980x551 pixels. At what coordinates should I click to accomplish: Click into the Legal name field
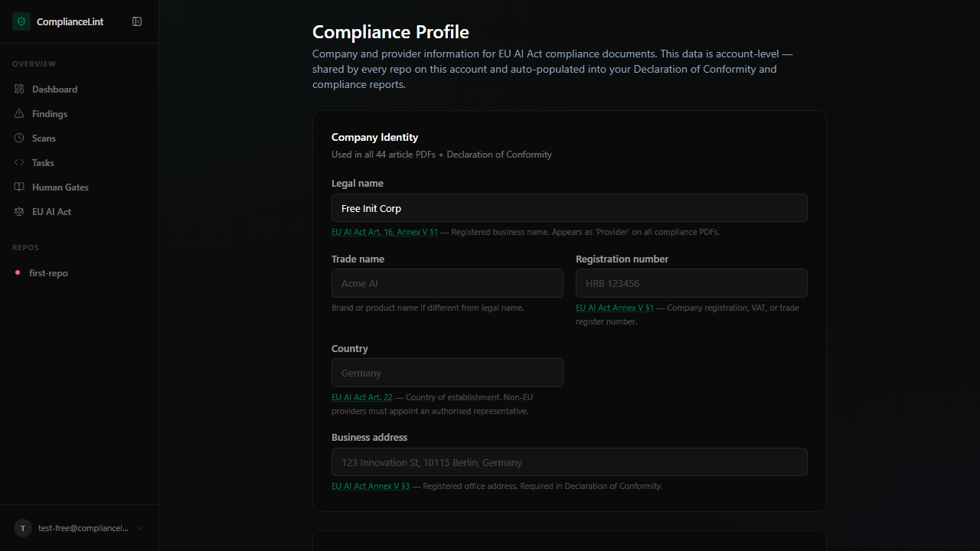(x=569, y=208)
